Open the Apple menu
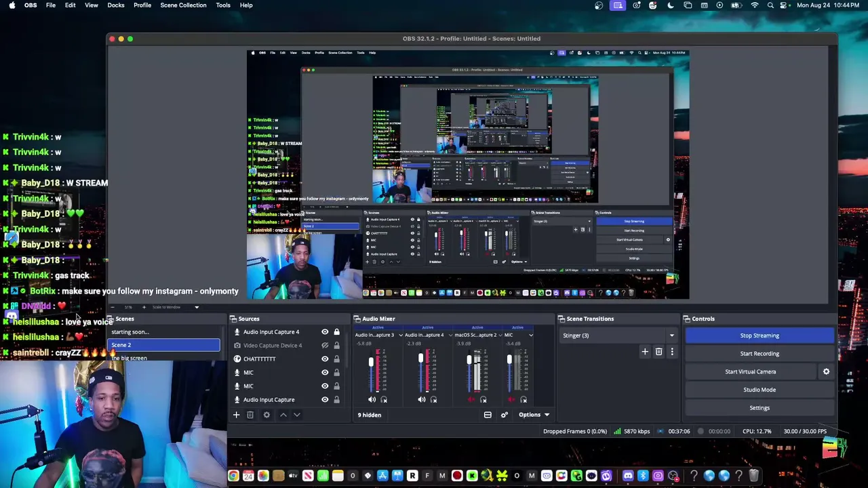 click(12, 5)
